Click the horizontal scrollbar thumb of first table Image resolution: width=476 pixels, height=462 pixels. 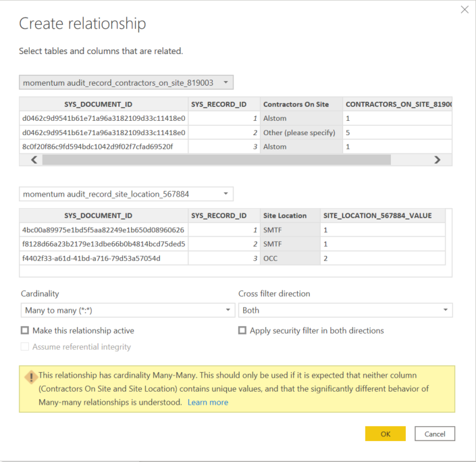[217, 160]
